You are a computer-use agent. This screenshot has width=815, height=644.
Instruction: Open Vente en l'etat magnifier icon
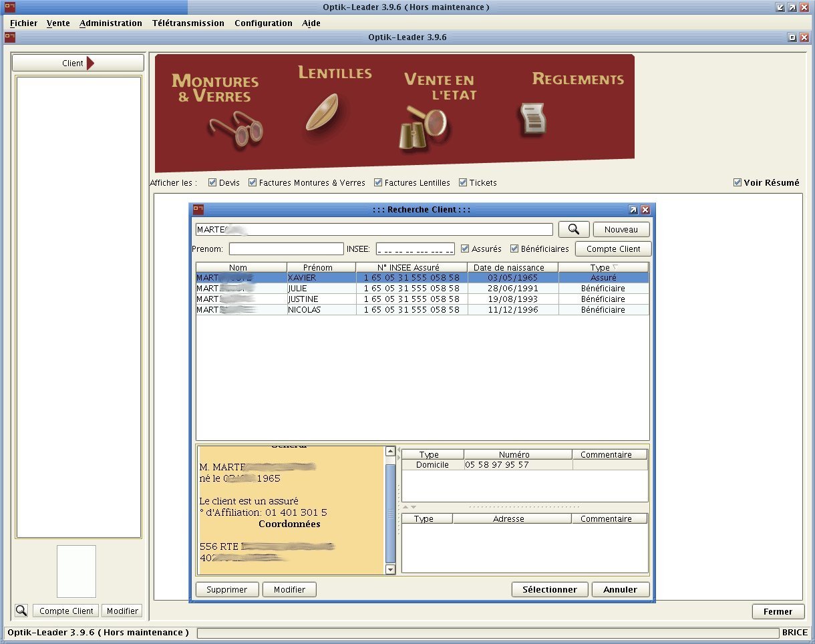[x=424, y=128]
